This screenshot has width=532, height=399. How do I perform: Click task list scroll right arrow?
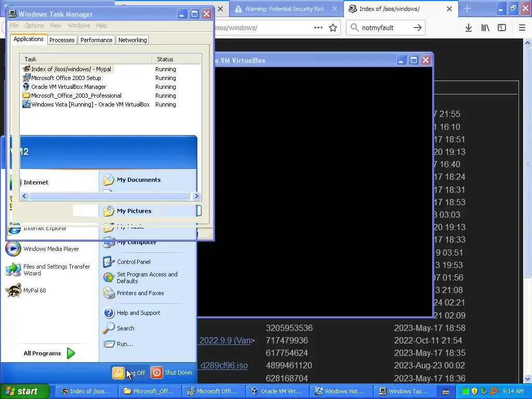pyautogui.click(x=196, y=196)
